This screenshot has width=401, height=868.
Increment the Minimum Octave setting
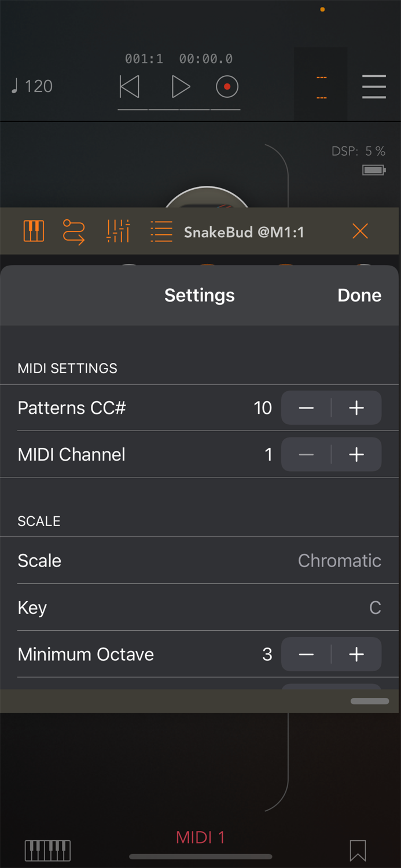point(356,654)
